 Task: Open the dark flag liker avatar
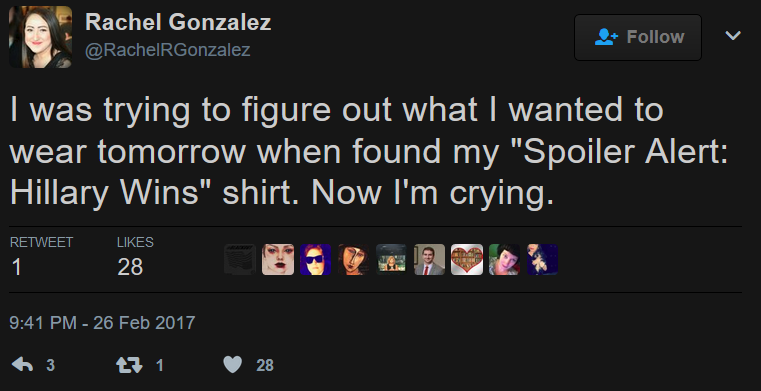click(x=240, y=260)
